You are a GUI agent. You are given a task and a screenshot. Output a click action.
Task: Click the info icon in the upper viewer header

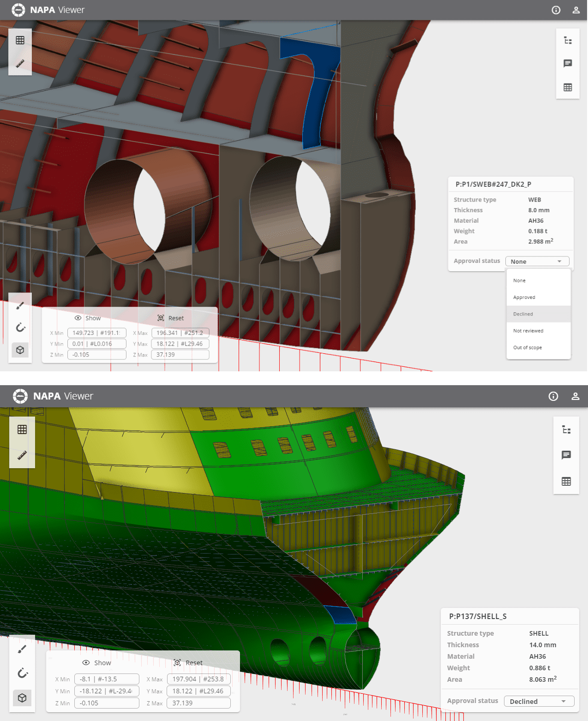click(x=556, y=10)
